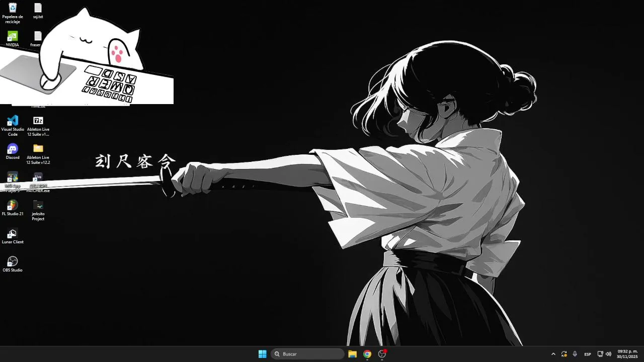Expand the hidden system tray icons chevron

pyautogui.click(x=553, y=354)
